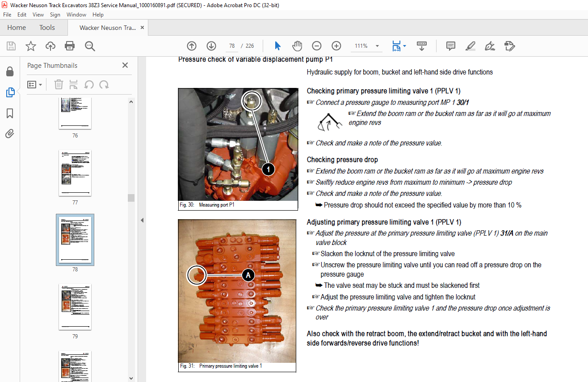Zoom out with the minus icon
Image resolution: width=588 pixels, height=382 pixels.
(317, 46)
